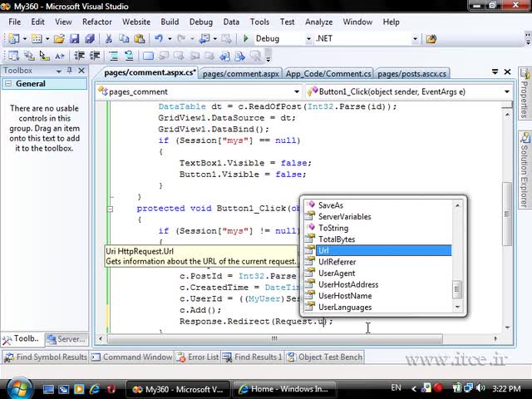Click the Cut scissors icon

109,39
